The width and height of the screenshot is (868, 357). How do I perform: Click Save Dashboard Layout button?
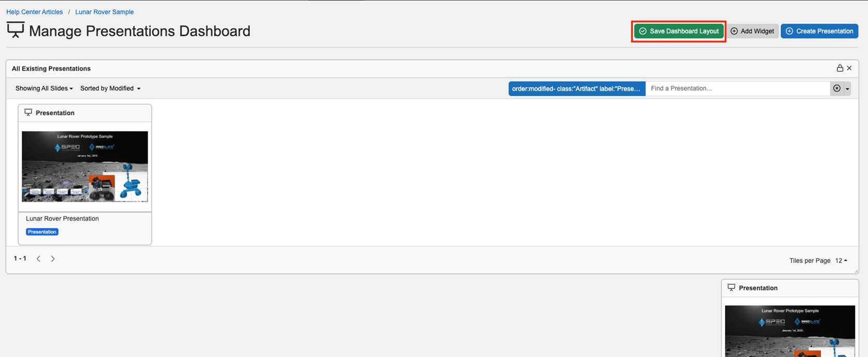coord(679,31)
